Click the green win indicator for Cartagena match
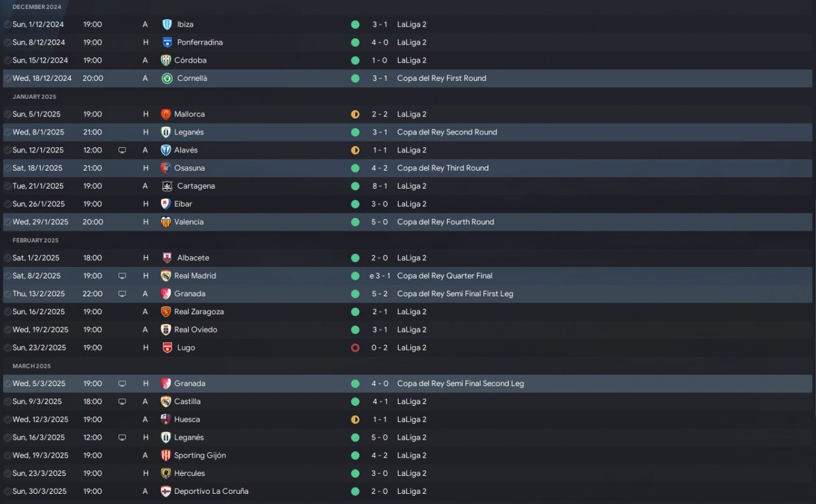The height and width of the screenshot is (504, 816). coord(355,186)
